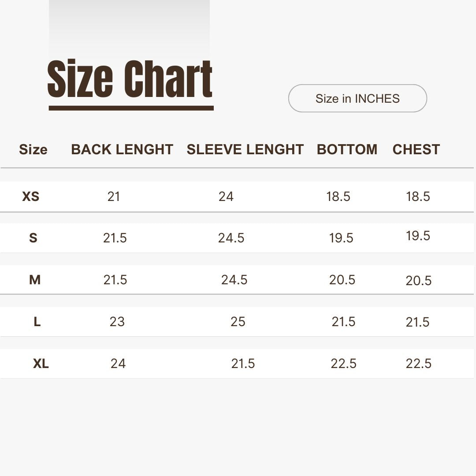This screenshot has height=476, width=476.
Task: Click the 'CHEST' column header
Action: click(x=416, y=149)
